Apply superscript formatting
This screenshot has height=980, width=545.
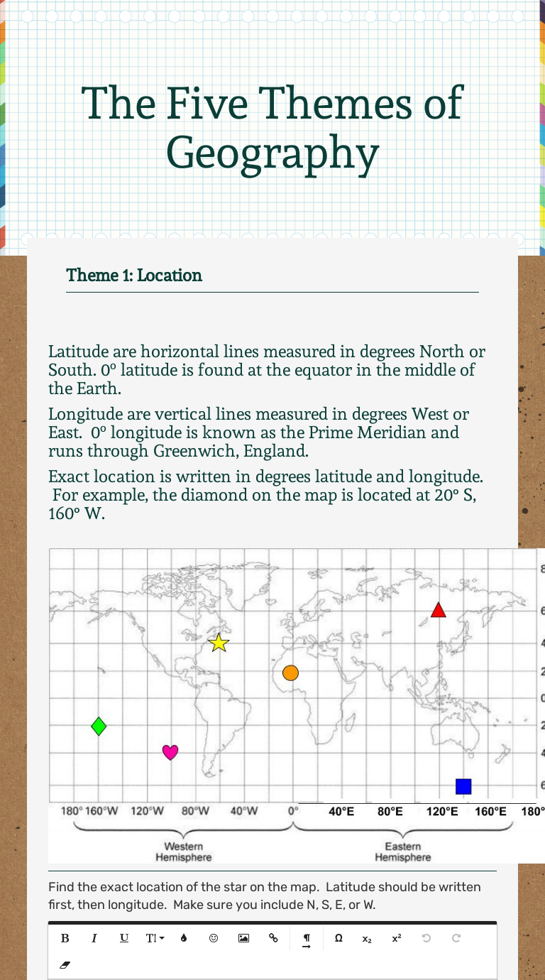[x=397, y=938]
